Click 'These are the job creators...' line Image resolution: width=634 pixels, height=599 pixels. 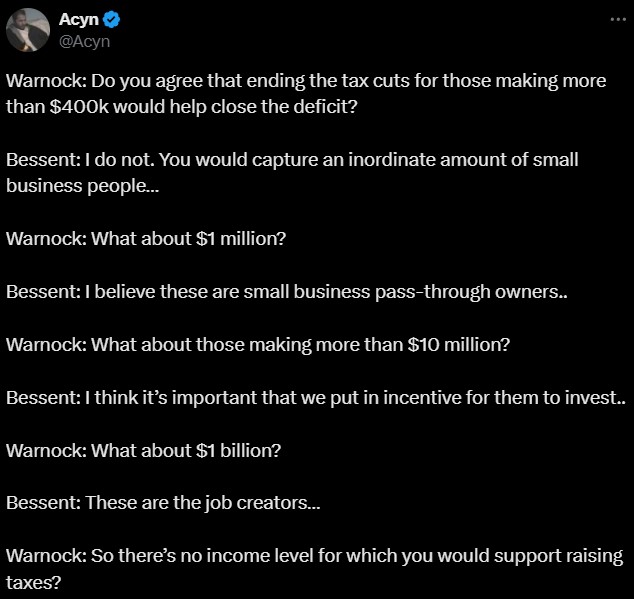[x=163, y=503]
